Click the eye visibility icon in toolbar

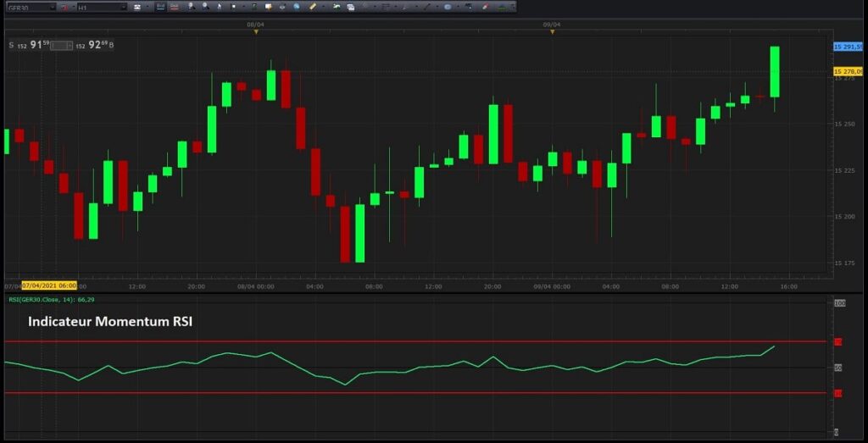click(x=282, y=7)
